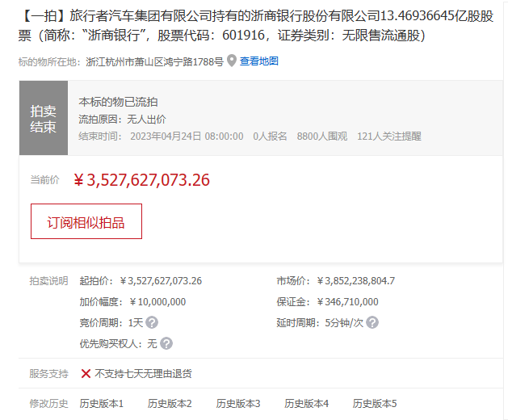Click the 8800人围观 count

coord(322,136)
